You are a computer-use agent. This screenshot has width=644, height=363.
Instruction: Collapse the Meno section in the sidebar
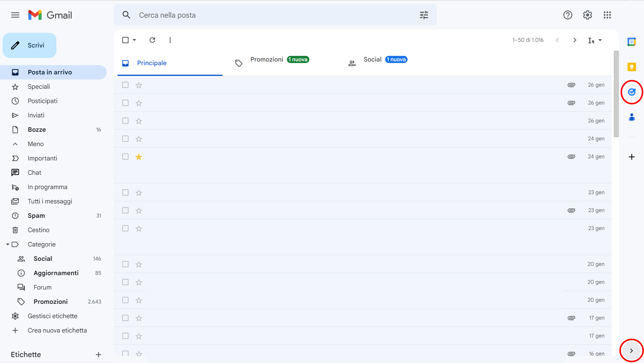tap(15, 144)
